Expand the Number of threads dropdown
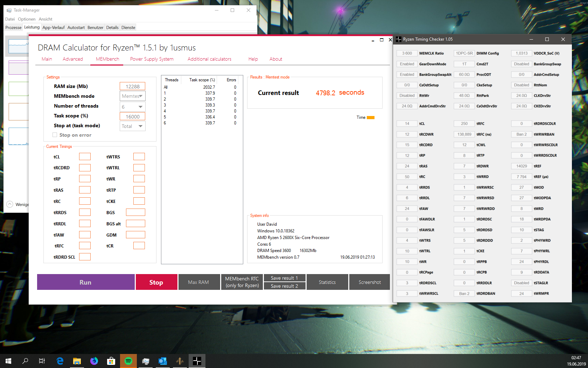Image resolution: width=588 pixels, height=368 pixels. click(x=133, y=107)
